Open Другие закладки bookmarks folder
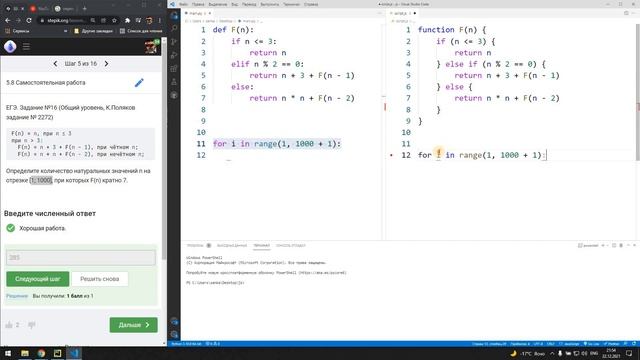640x360 pixels. pos(93,31)
